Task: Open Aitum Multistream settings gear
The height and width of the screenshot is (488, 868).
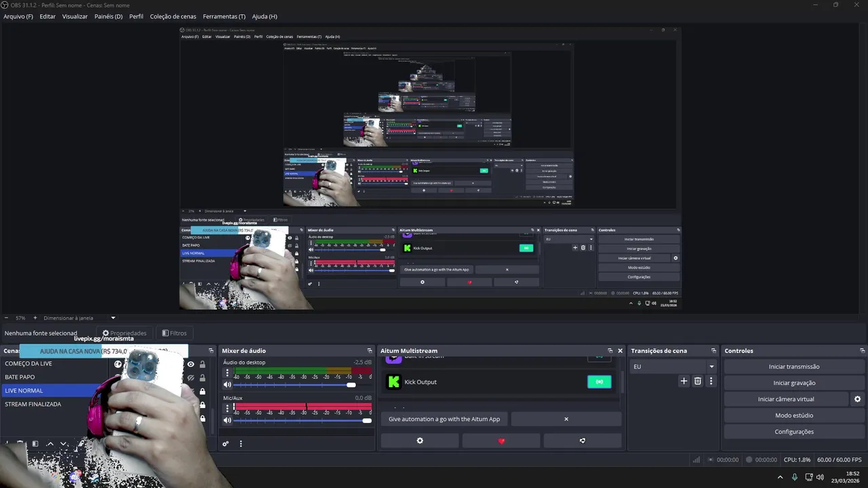Action: point(420,441)
